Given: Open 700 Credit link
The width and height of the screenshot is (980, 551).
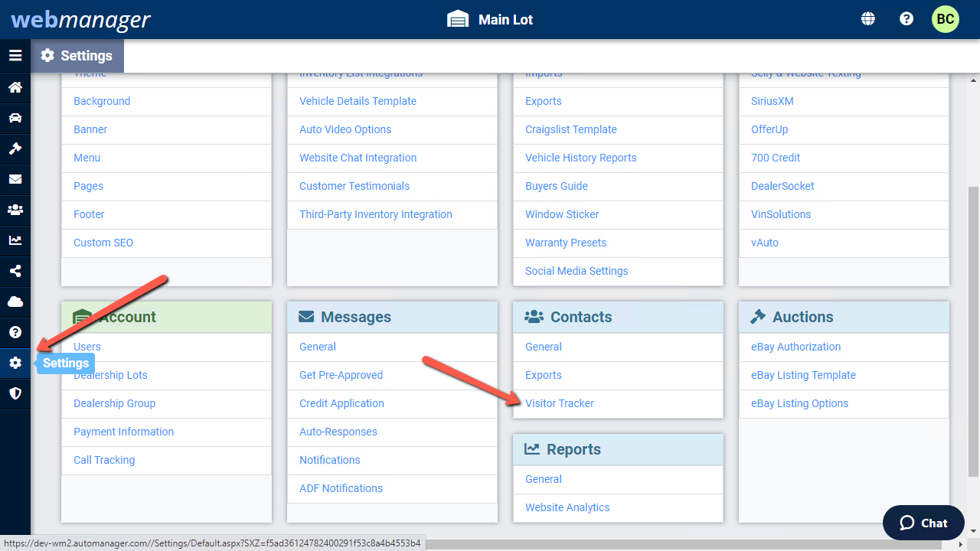Looking at the screenshot, I should pyautogui.click(x=776, y=158).
